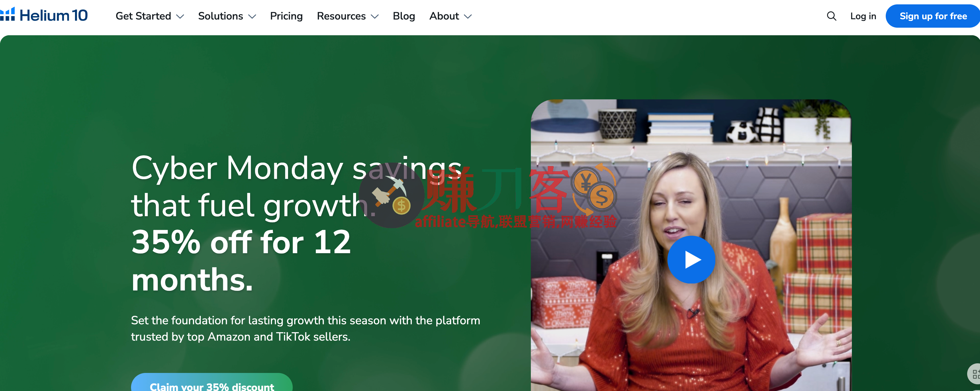Expand the Resources menu chevron
This screenshot has height=391, width=980.
point(375,16)
